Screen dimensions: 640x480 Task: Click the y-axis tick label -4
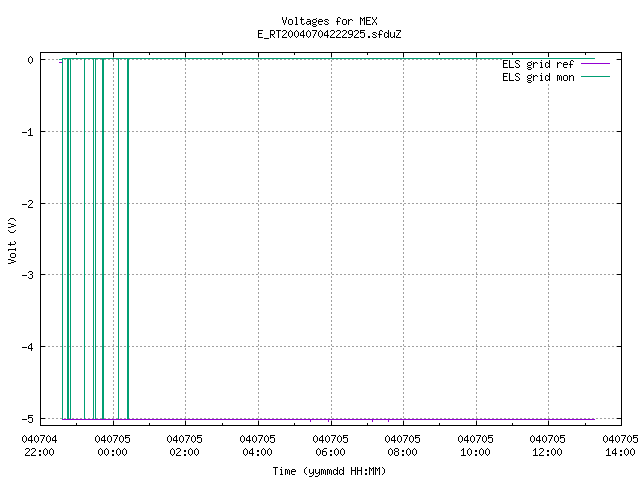coord(28,347)
